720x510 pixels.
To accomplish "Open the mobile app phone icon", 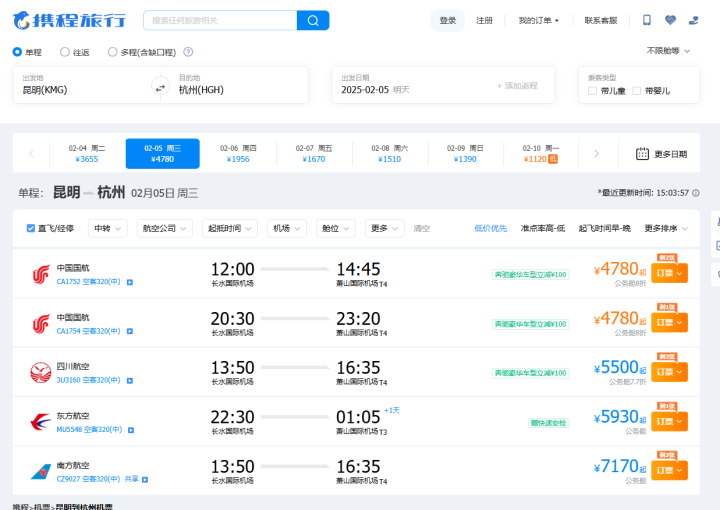I will tap(647, 20).
